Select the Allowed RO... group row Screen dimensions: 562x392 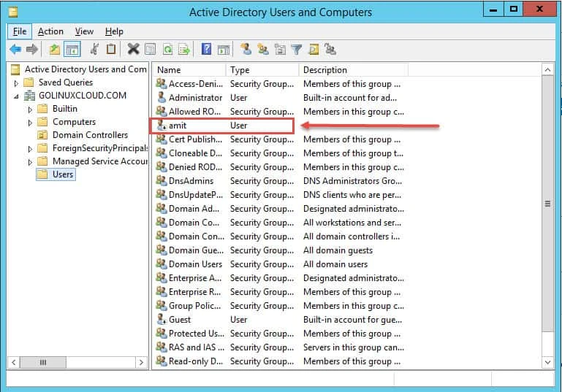281,112
